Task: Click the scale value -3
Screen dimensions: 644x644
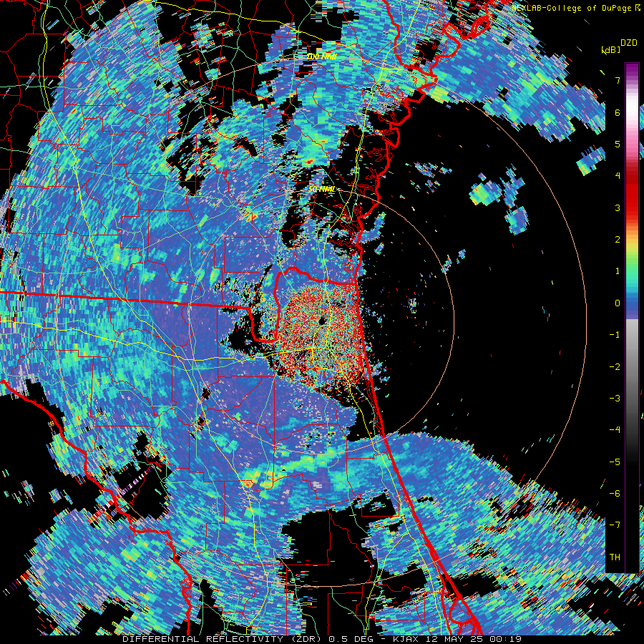Action: [615, 399]
